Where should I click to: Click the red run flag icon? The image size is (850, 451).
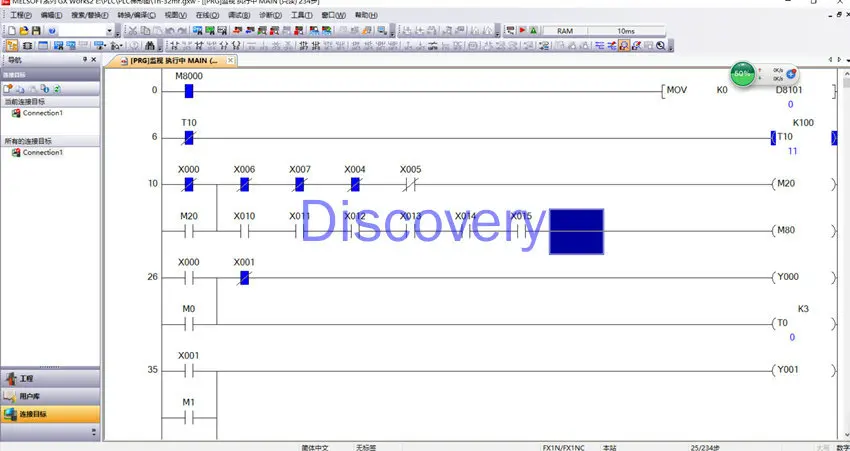coord(522,31)
